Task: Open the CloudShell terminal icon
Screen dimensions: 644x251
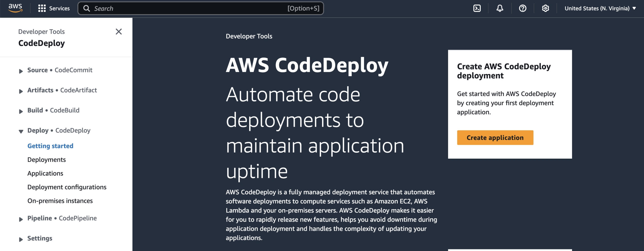Action: [x=477, y=8]
